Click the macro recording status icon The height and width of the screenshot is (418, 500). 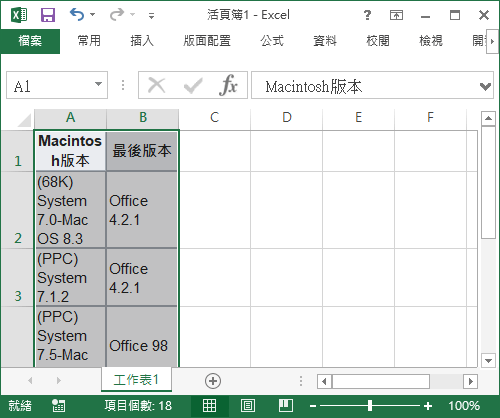click(58, 406)
